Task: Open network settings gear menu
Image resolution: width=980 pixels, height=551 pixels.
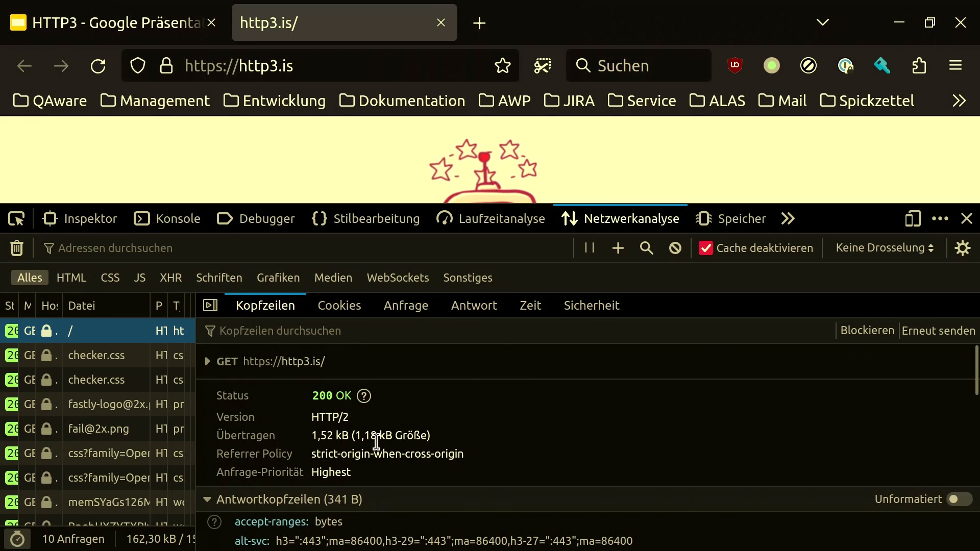Action: pyautogui.click(x=963, y=248)
